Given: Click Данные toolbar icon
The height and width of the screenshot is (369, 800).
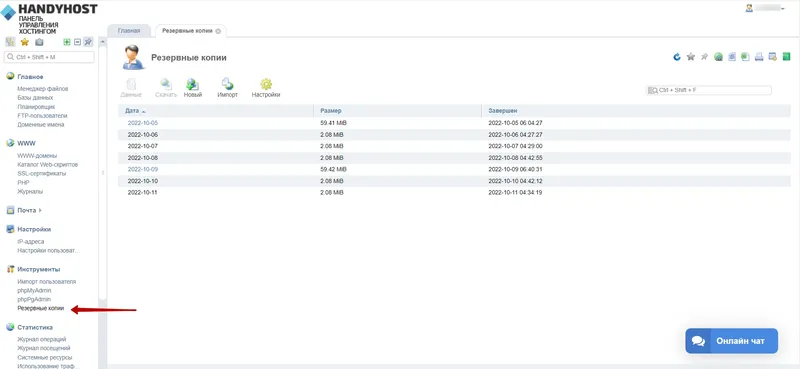Looking at the screenshot, I should point(131,88).
